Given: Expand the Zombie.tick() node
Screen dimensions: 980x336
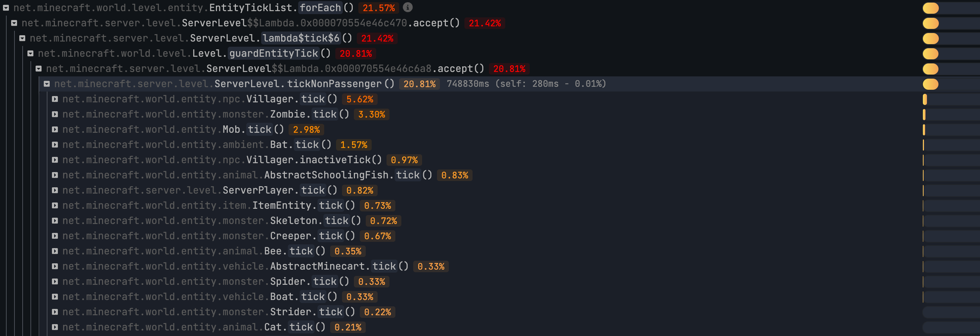Looking at the screenshot, I should pyautogui.click(x=55, y=115).
